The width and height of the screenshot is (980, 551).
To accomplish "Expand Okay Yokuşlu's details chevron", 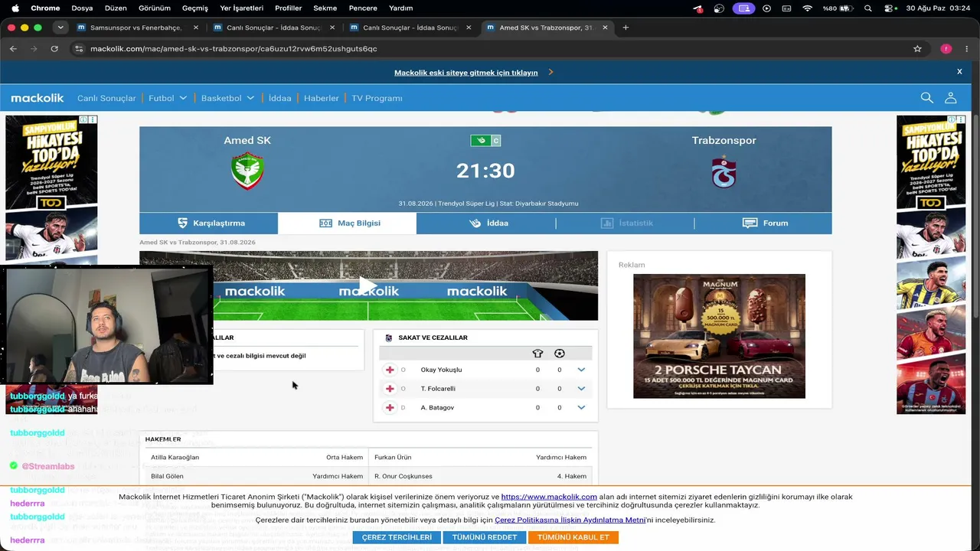I will (581, 370).
